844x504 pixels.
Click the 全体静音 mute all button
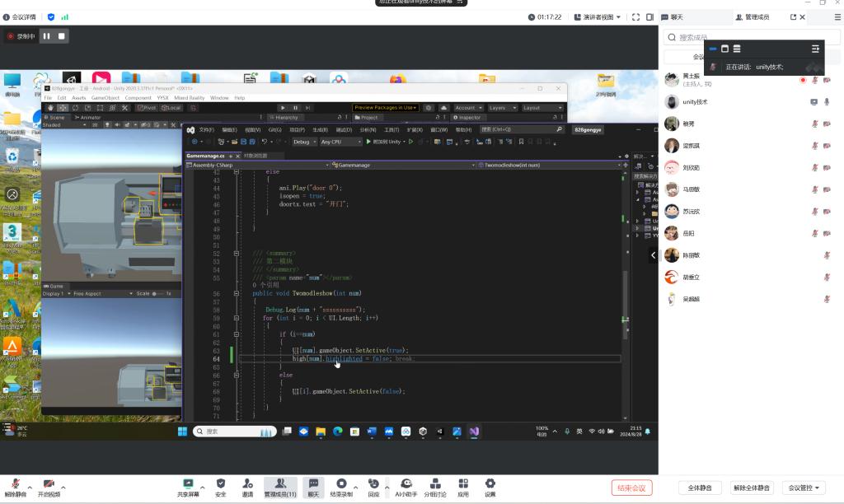coord(700,488)
